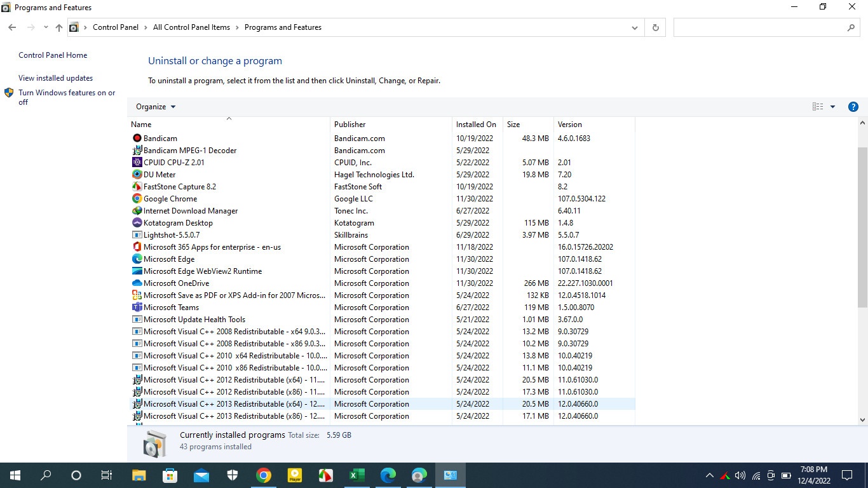The image size is (868, 488).
Task: Click the Microsoft 365 Apps icon
Action: coord(137,247)
